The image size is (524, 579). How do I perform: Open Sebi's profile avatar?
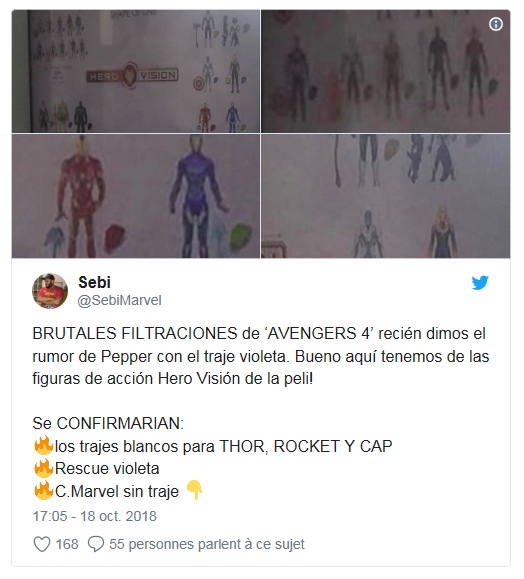(x=50, y=291)
